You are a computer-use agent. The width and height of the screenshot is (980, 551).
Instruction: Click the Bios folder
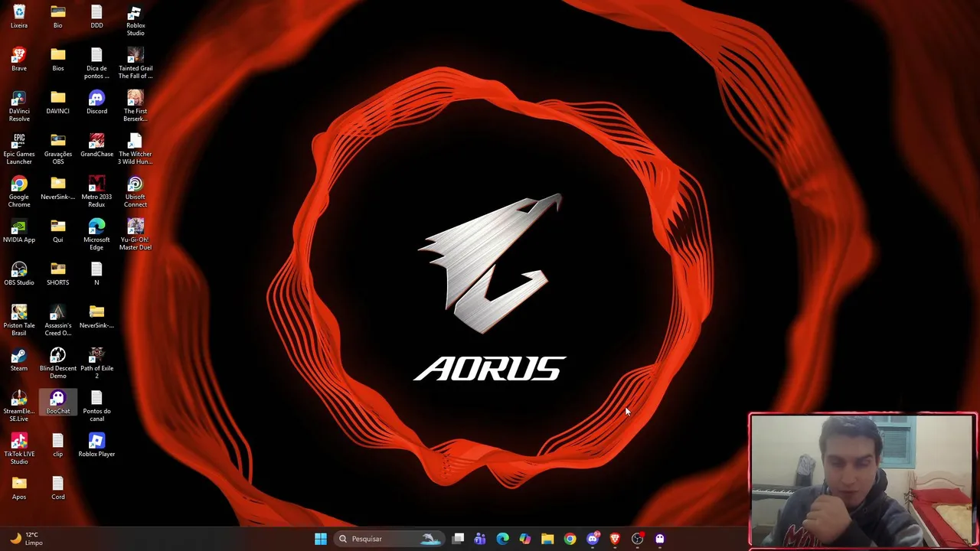[x=58, y=60]
